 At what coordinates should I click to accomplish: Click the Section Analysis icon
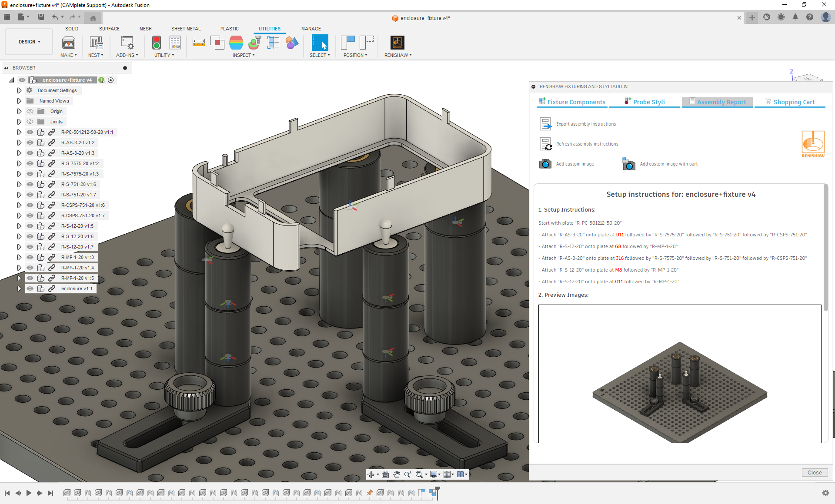[x=273, y=43]
